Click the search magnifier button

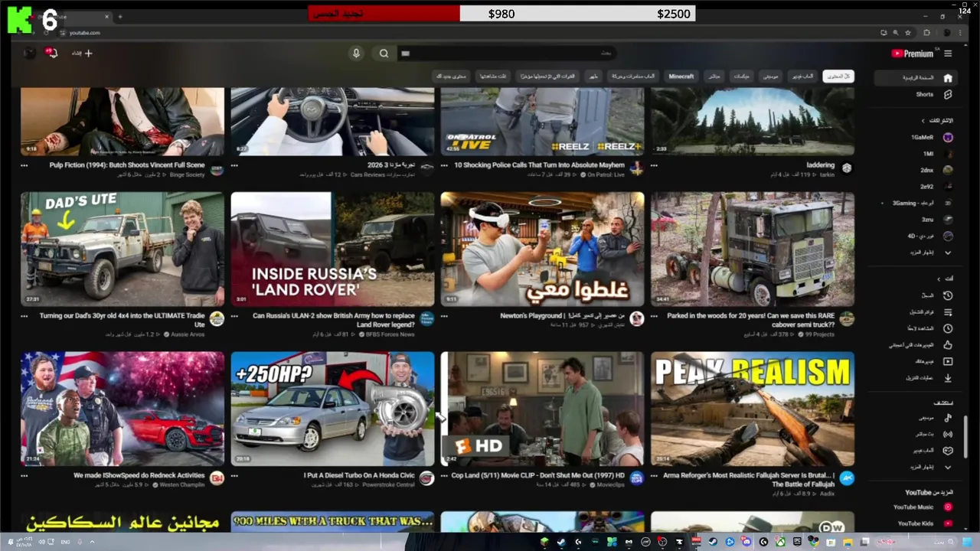384,53
